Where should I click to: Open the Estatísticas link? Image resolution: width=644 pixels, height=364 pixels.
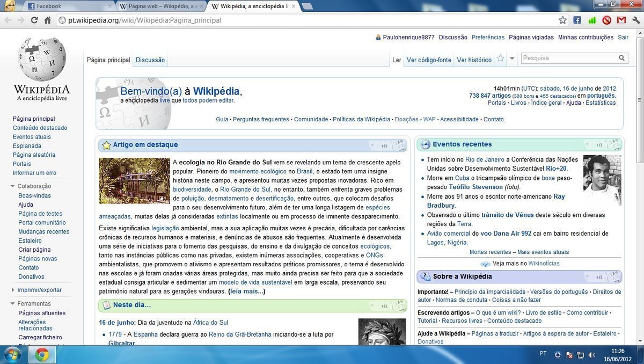pos(601,103)
